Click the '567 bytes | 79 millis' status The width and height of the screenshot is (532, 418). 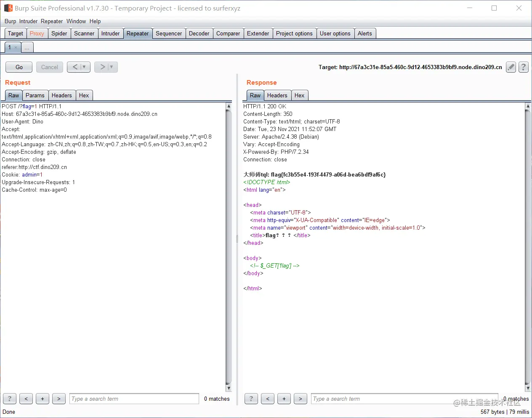(x=505, y=412)
